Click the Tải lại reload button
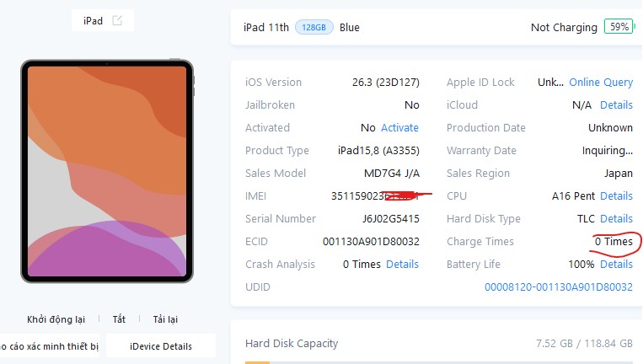Viewport: 643px width, 364px height. tap(165, 319)
